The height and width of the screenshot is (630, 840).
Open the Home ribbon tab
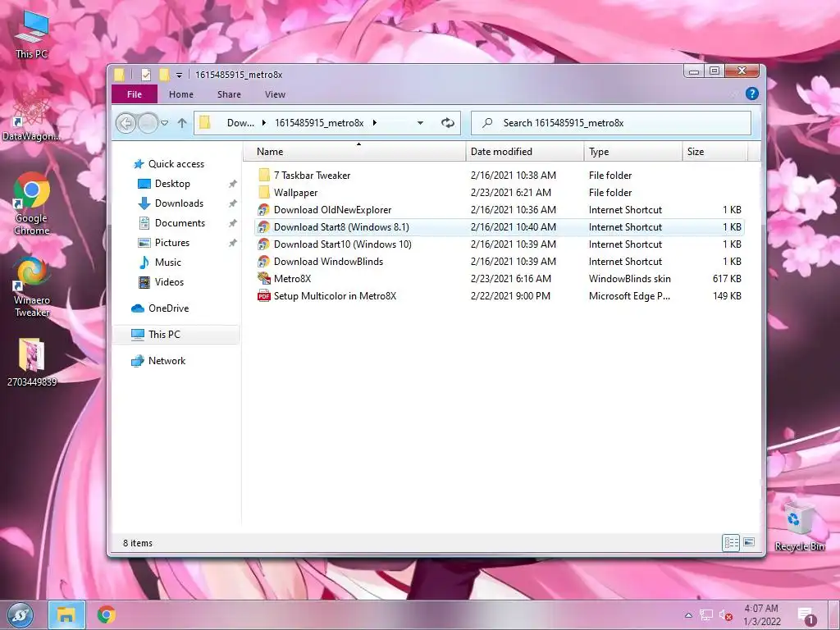181,94
